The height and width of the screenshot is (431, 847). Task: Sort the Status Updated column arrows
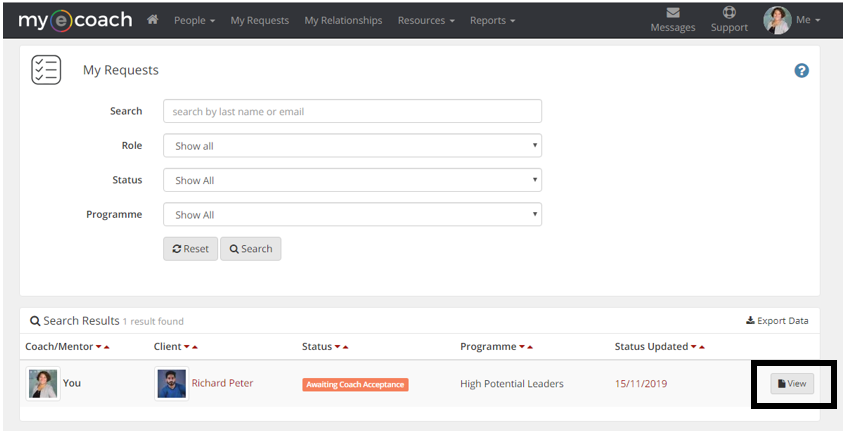(x=698, y=347)
